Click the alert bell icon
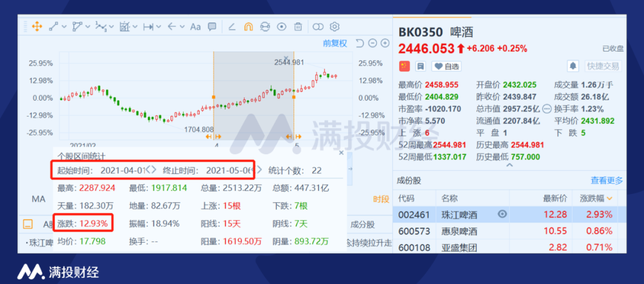 574,65
